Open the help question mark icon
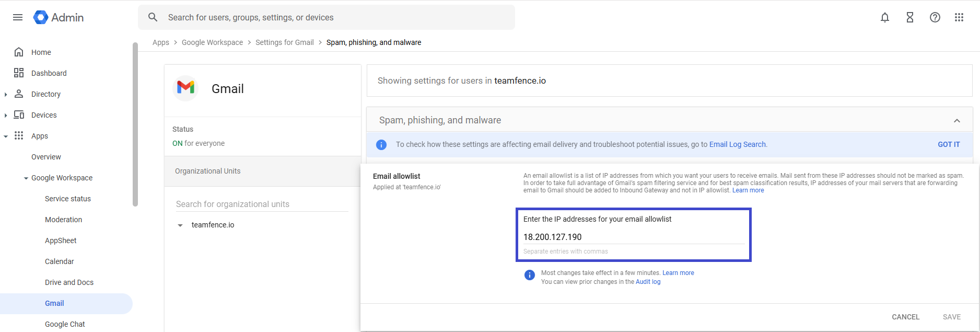980x332 pixels. (935, 17)
